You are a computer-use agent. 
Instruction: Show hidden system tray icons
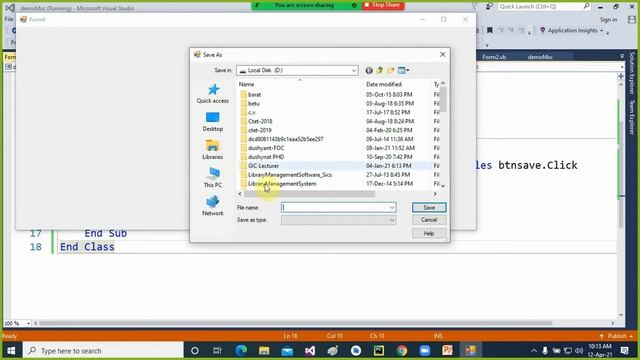coord(534,351)
